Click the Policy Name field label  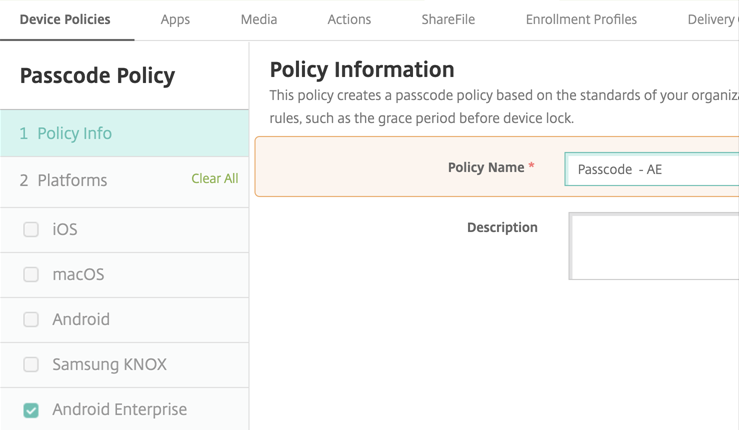[486, 167]
